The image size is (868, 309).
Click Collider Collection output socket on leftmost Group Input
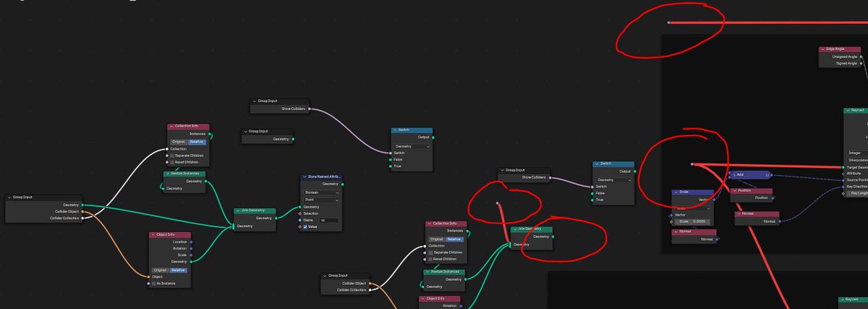tap(82, 218)
